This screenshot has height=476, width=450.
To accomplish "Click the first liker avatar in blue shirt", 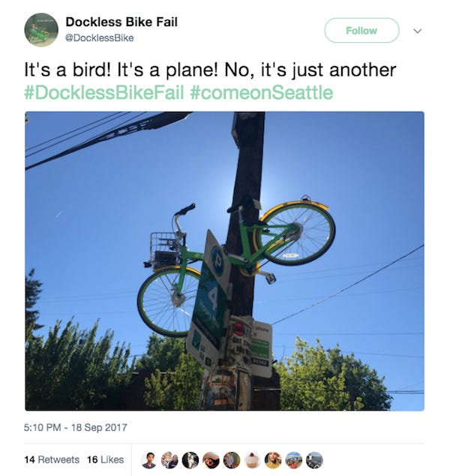I will pos(149,460).
